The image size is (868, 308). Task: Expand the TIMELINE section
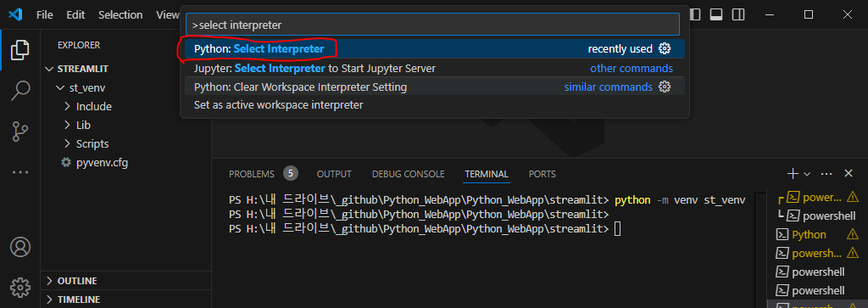(126, 300)
